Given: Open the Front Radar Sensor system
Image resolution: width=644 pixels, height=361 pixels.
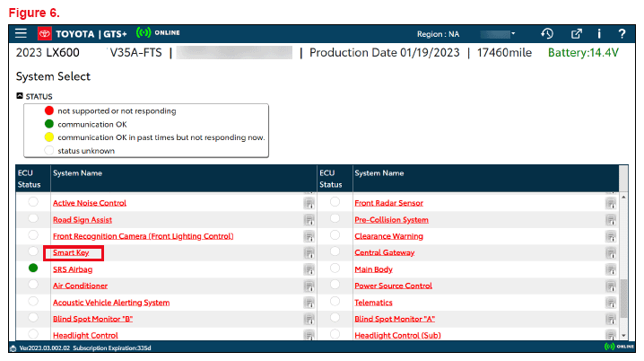Looking at the screenshot, I should coord(389,203).
